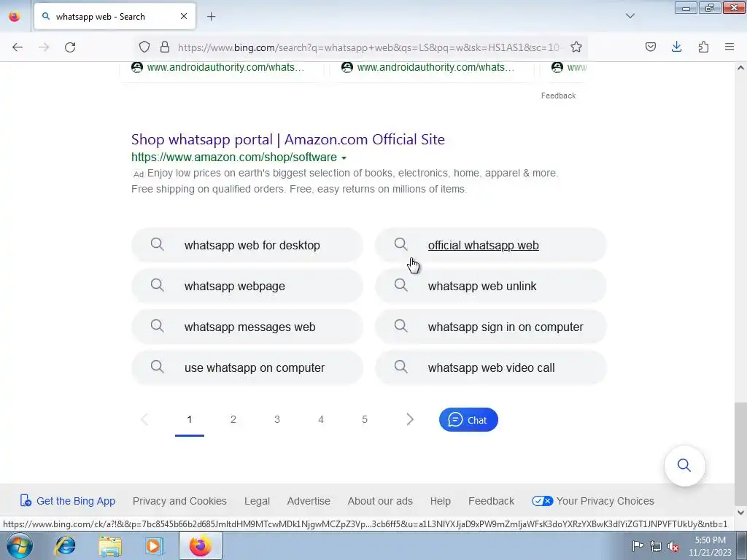Viewport: 747px width, 560px height.
Task: Open 'Shop whatsapp portal | Amazon.com Official Site'
Action: (287, 139)
